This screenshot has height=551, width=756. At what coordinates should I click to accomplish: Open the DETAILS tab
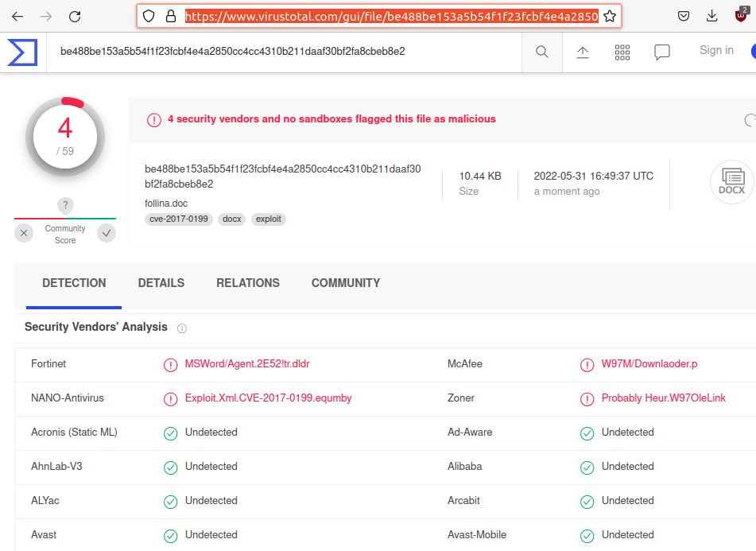tap(161, 283)
